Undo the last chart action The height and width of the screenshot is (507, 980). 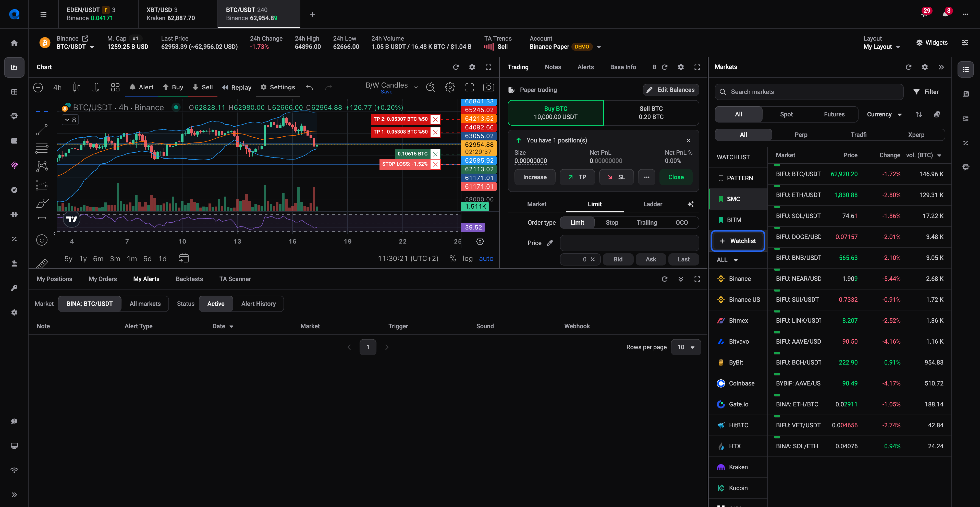coord(309,87)
